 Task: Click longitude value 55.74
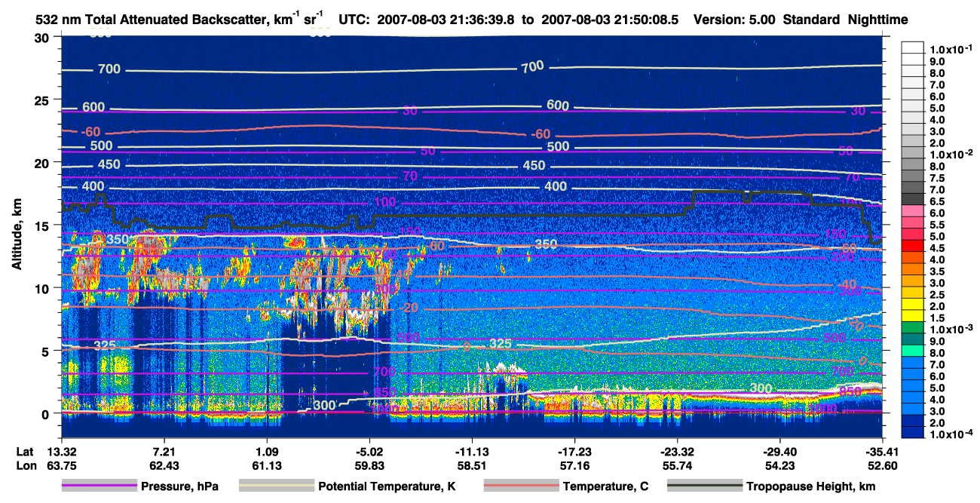click(x=677, y=465)
